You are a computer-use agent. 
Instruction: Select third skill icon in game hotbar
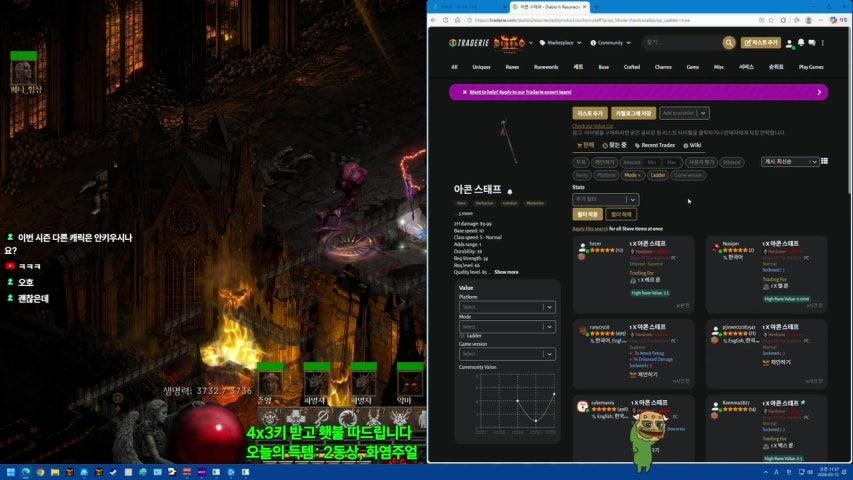click(322, 419)
